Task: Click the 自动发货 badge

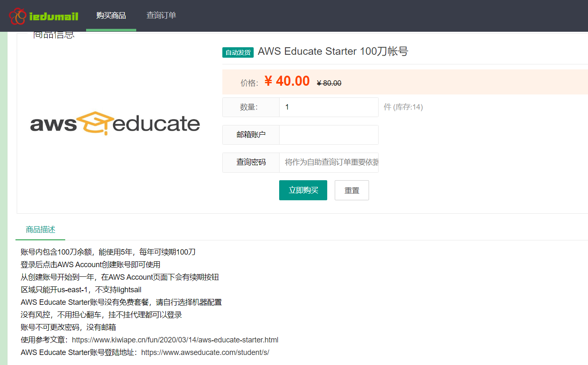Action: (x=238, y=52)
